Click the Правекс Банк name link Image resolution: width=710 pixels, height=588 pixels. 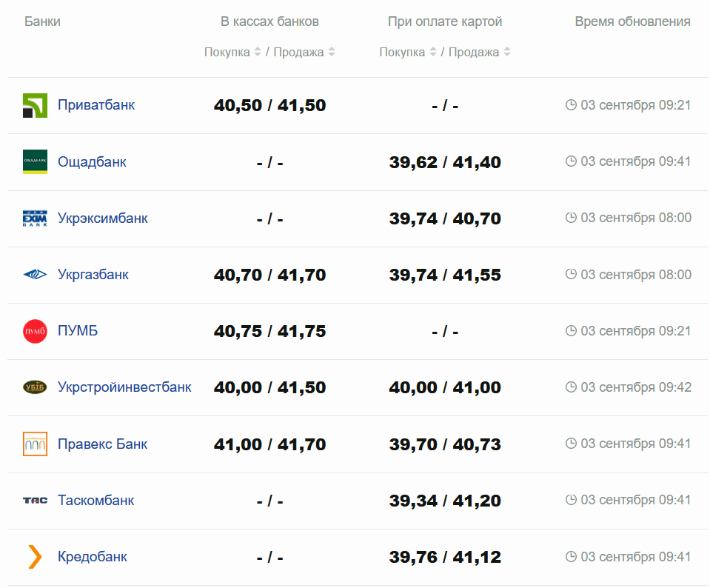(x=102, y=444)
